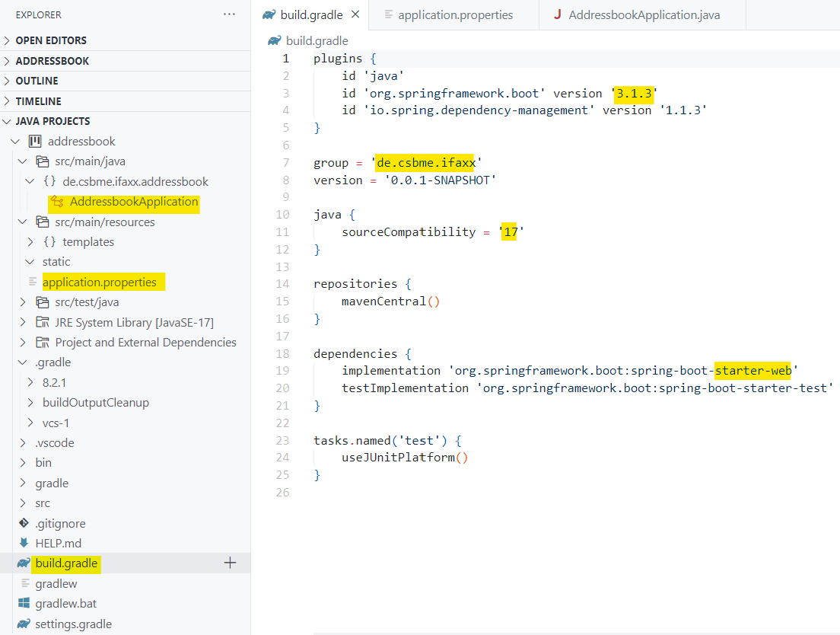Open AddressbookApplication in the tree
Viewport: 840px width, 635px height.
pyautogui.click(x=134, y=202)
